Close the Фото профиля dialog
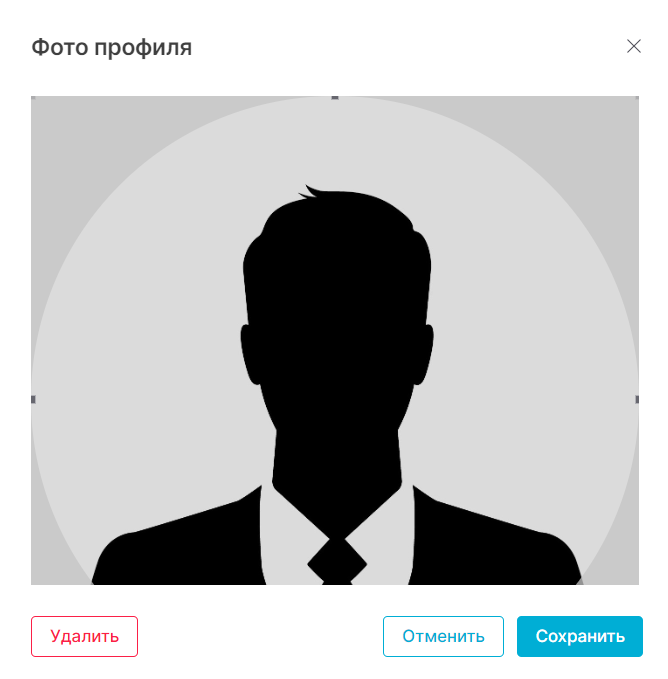 click(633, 46)
